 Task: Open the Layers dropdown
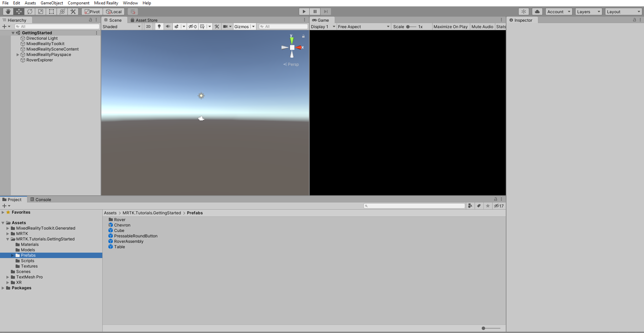click(589, 12)
